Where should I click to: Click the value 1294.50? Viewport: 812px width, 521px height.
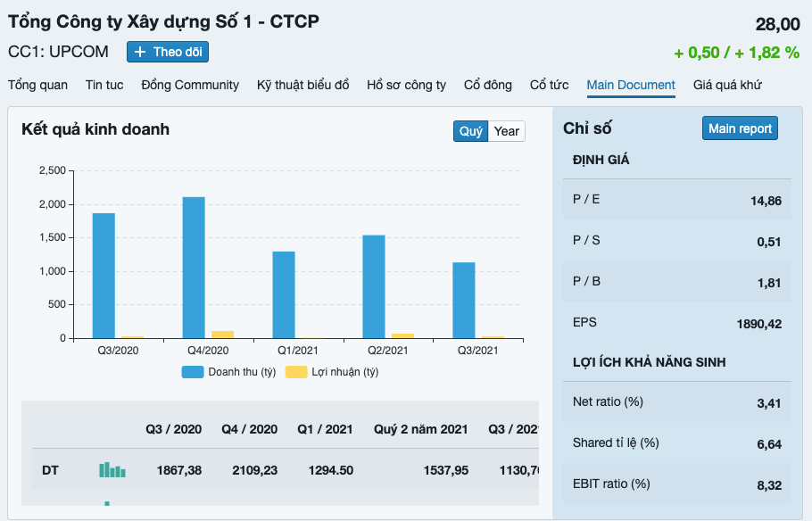click(x=331, y=470)
